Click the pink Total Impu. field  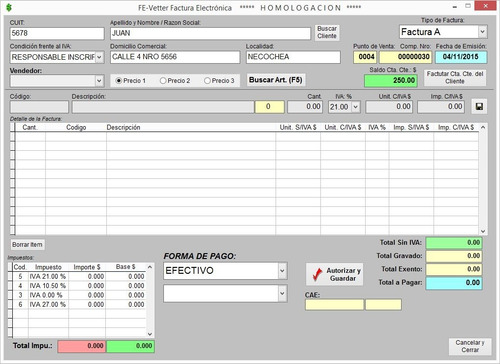82,346
